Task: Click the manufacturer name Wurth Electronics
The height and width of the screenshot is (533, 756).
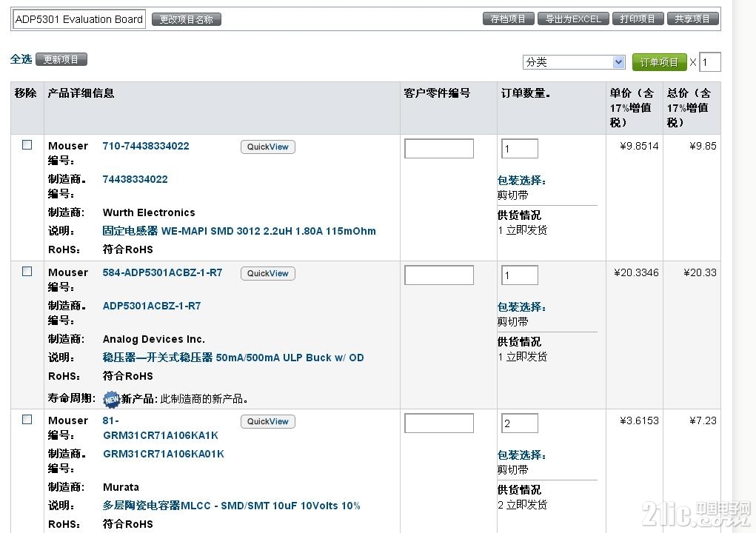Action: coord(149,212)
